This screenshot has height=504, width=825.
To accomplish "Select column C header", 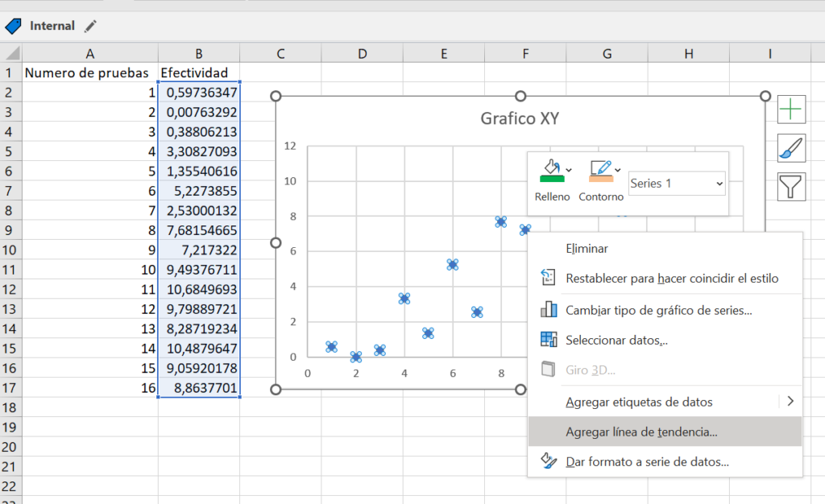I will tap(280, 54).
